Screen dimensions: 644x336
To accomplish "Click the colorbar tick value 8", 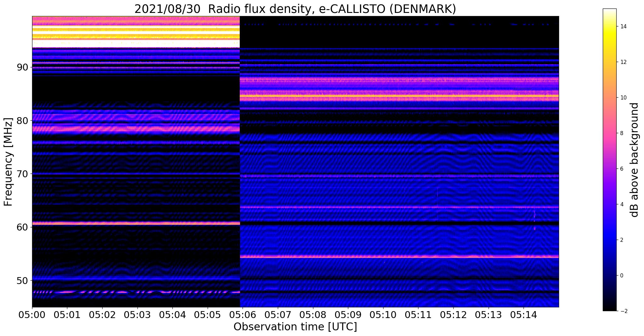I will pyautogui.click(x=621, y=133).
